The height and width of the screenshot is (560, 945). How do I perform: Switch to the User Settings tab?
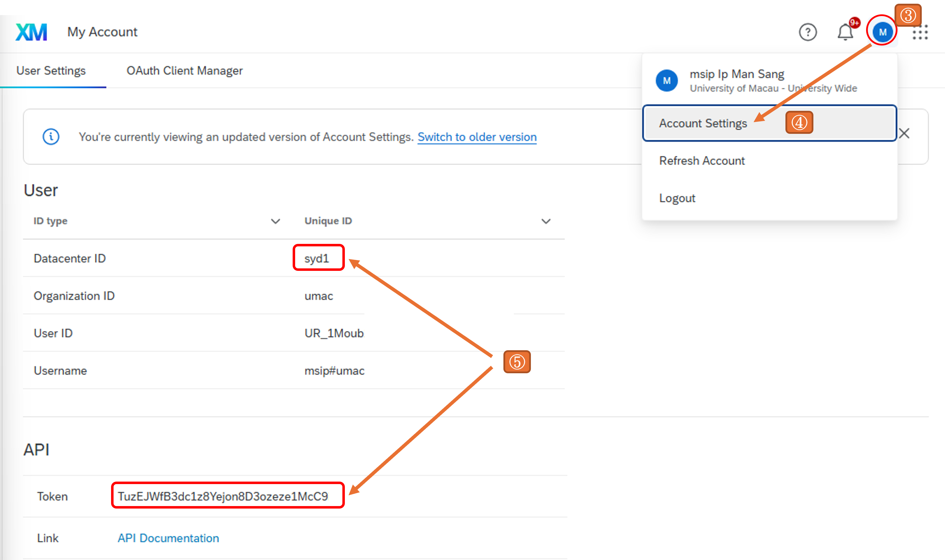pos(51,70)
